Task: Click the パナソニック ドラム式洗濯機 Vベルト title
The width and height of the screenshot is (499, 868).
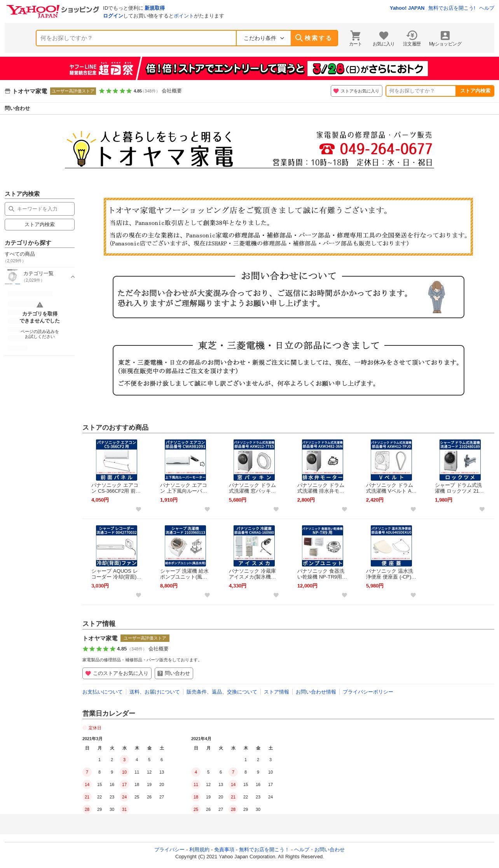Action: [391, 488]
